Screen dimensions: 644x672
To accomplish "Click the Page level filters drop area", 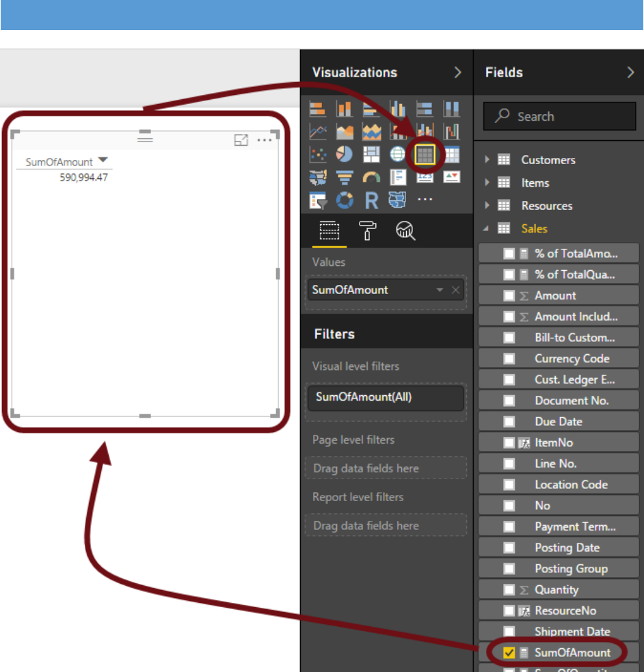I will pos(386,468).
